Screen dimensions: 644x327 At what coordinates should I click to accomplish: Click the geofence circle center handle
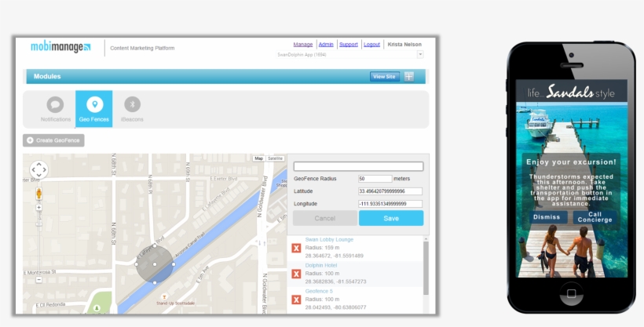155,264
